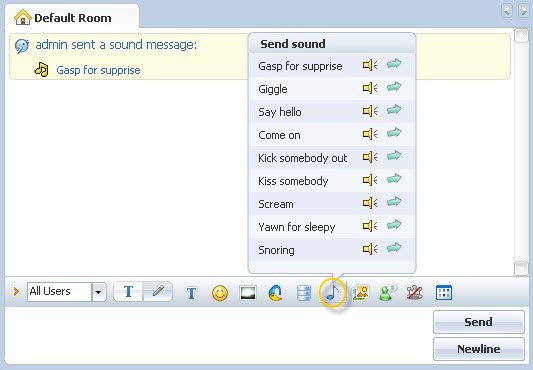Play preview of Say hello sound
Viewport: 533px width, 370px height.
(370, 111)
